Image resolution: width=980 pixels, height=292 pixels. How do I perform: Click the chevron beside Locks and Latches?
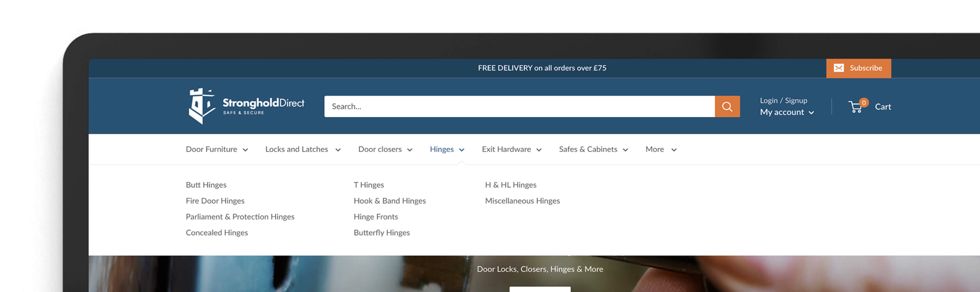coord(338,150)
